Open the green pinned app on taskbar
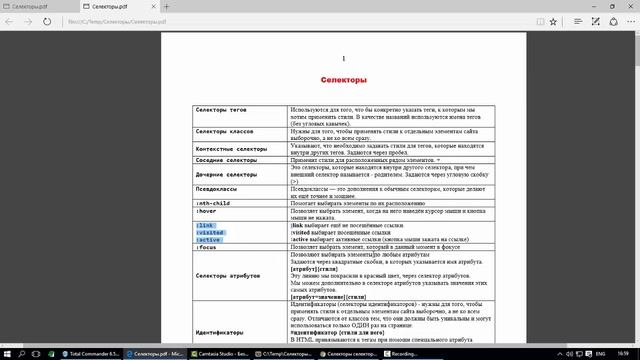This screenshot has width=640, height=360. (51, 354)
